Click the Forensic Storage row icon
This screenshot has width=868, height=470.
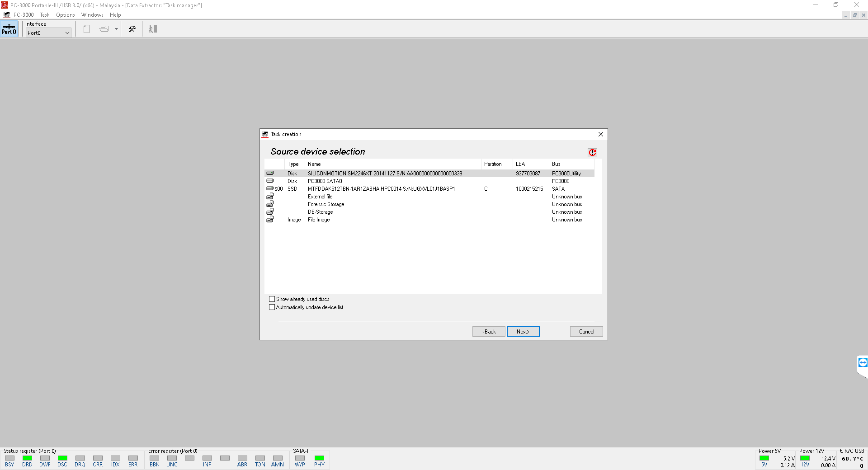pyautogui.click(x=270, y=204)
